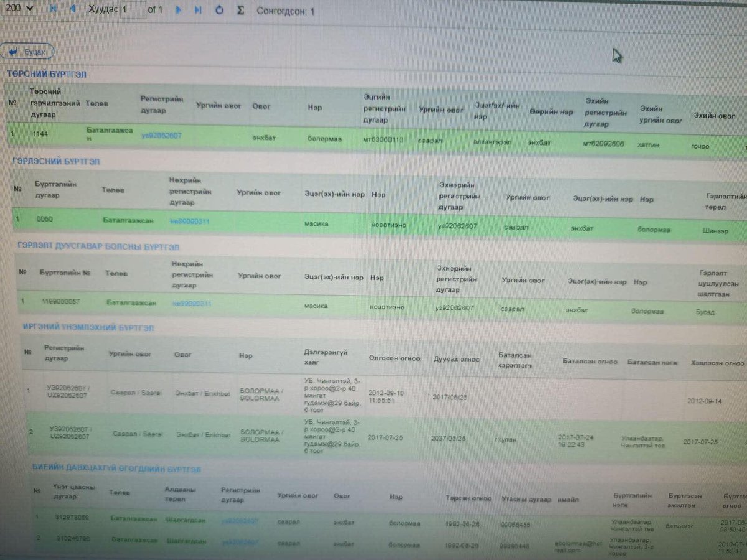
Task: Select the Сонгогдсон: 1 selection counter
Action: pyautogui.click(x=286, y=11)
